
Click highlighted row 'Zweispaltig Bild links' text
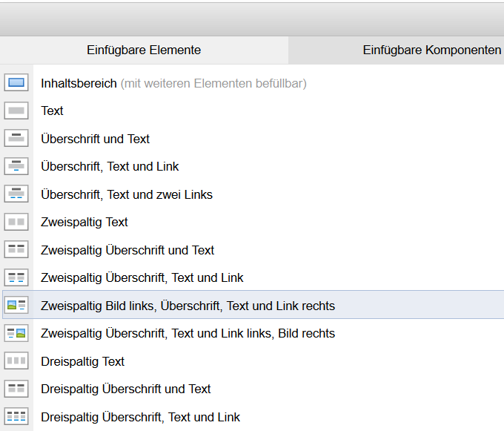click(188, 306)
